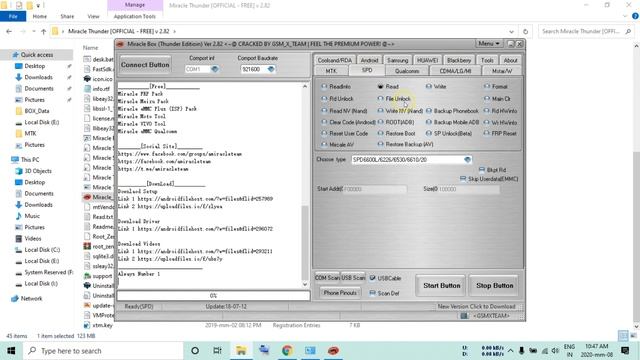Click the Start Addr input field
This screenshot has height=360, width=640.
[374, 189]
